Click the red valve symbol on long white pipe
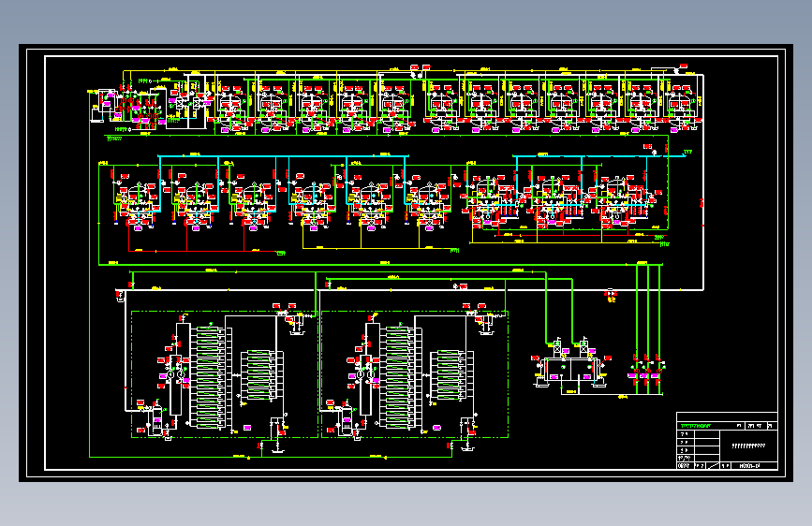The height and width of the screenshot is (526, 812). (611, 295)
